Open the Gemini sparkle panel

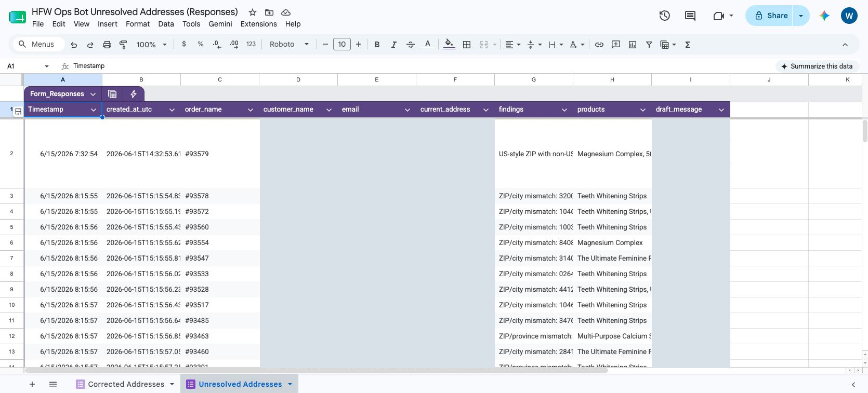coord(824,16)
